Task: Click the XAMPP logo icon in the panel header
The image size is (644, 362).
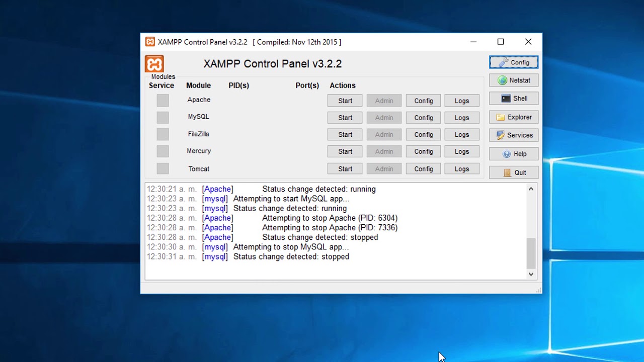Action: point(154,64)
